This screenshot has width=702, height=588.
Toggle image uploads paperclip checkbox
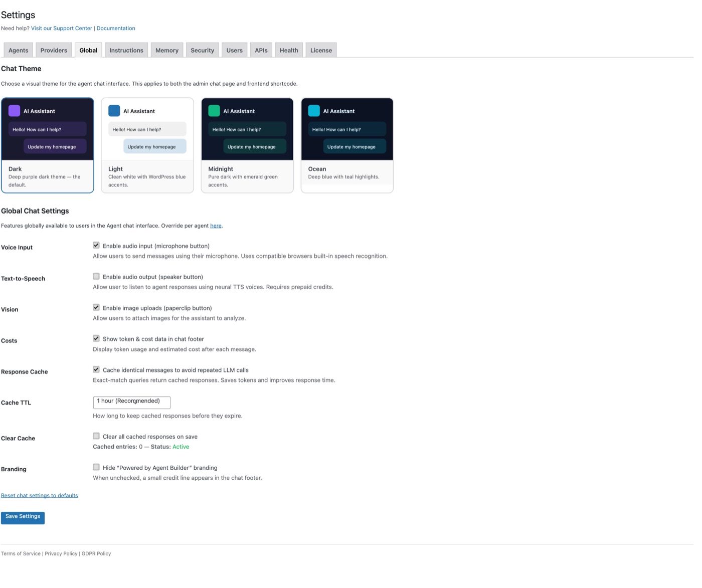coord(96,308)
